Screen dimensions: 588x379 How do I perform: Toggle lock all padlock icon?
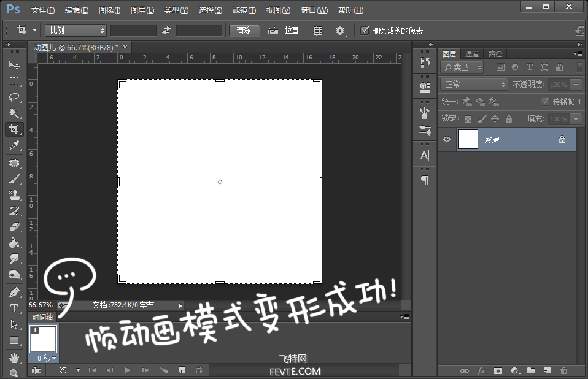[508, 119]
